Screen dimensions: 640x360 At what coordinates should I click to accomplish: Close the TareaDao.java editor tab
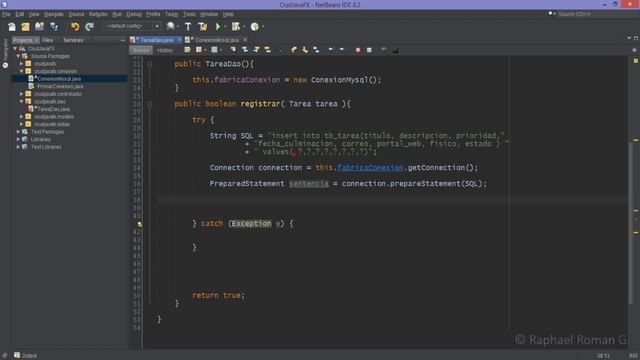coord(179,40)
